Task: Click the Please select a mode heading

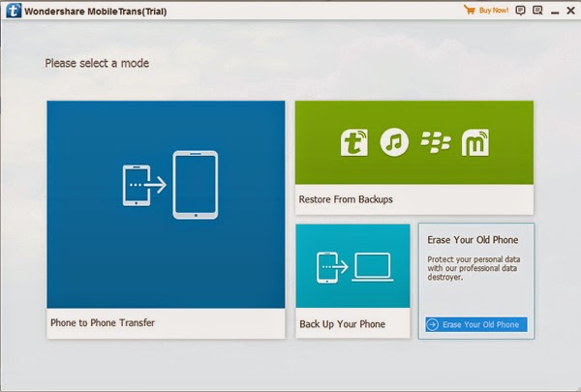Action: coord(97,63)
